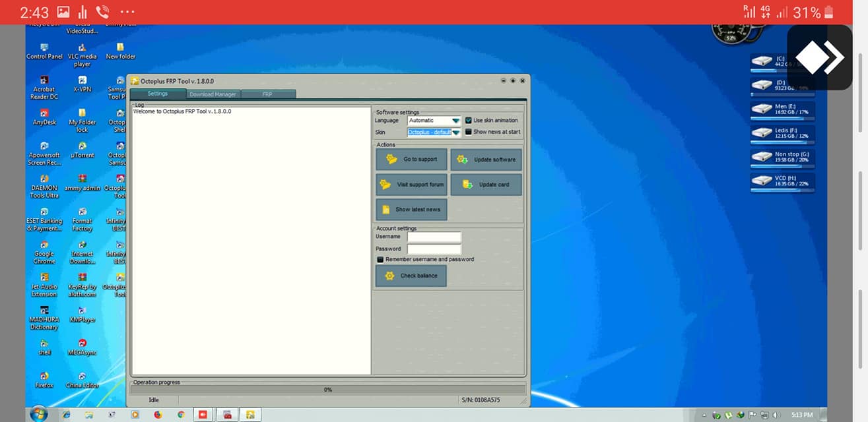
Task: Expand the Skin dropdown list
Action: [455, 132]
